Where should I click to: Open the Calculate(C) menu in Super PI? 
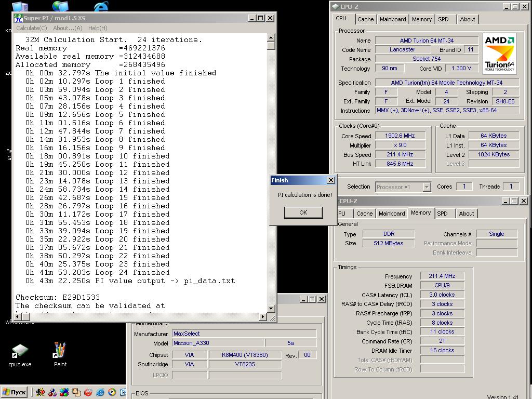click(32, 28)
